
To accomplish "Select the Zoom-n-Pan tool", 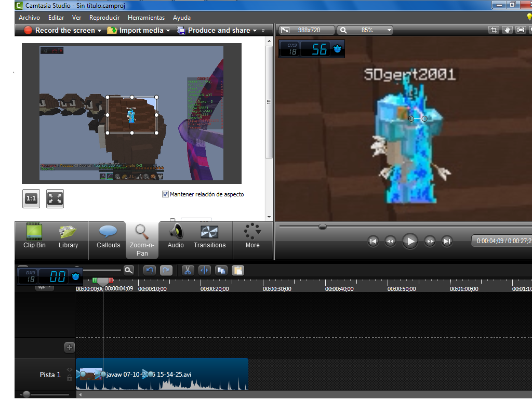I will point(142,240).
